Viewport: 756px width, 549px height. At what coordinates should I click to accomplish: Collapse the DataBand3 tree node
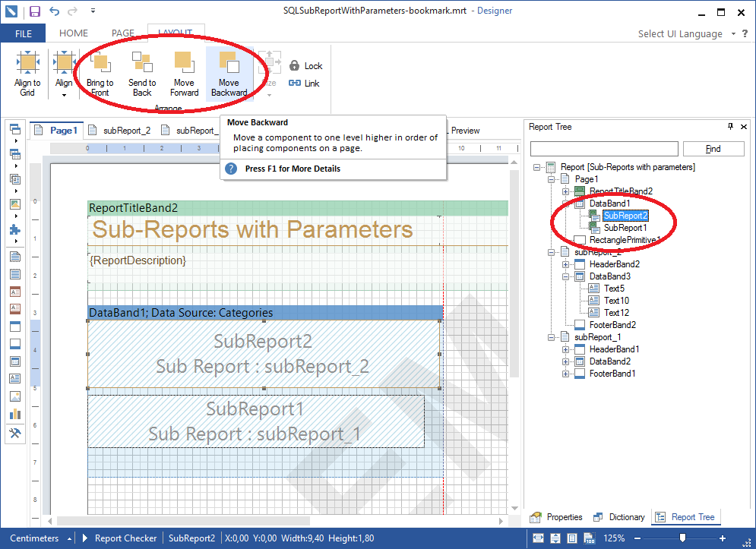click(x=565, y=276)
